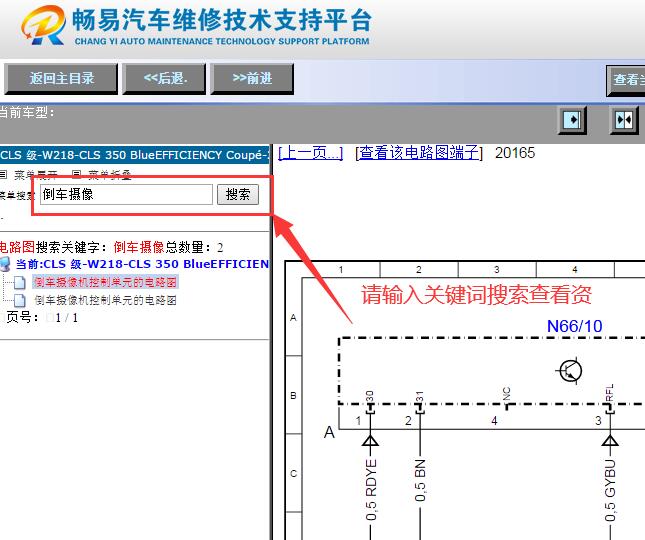Click the 0,5 BN wire label
645x540 pixels.
pos(420,480)
